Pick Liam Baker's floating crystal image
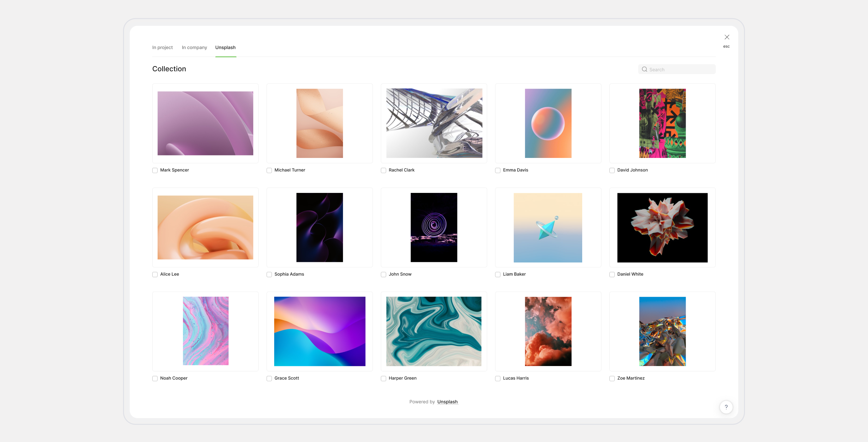 tap(548, 228)
